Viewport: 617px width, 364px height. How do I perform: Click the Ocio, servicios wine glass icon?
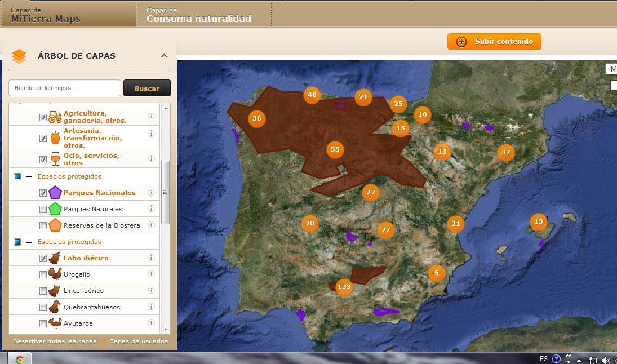[x=55, y=158]
